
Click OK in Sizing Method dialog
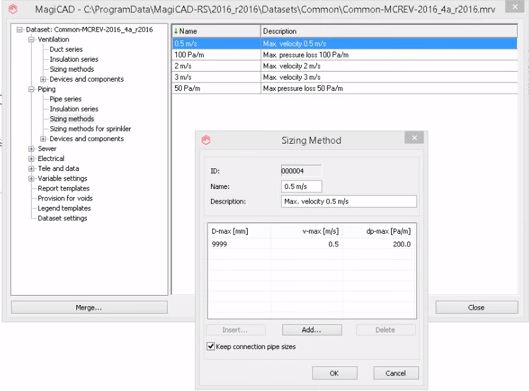pos(334,373)
